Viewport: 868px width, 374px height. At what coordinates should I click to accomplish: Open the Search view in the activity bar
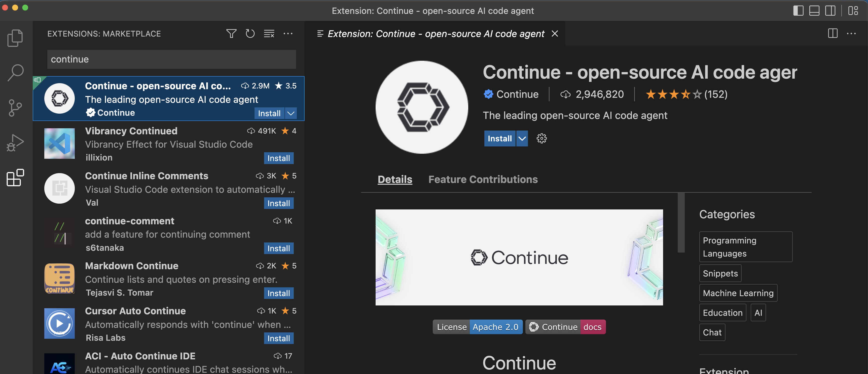(x=15, y=73)
